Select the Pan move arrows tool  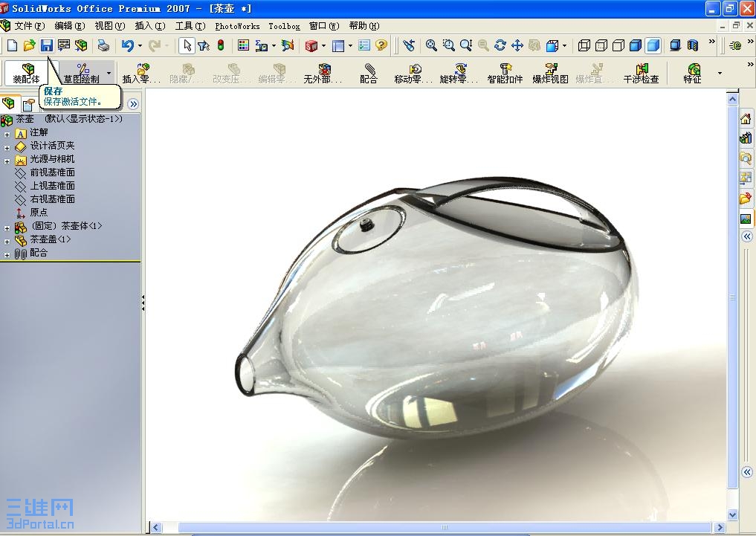[517, 45]
